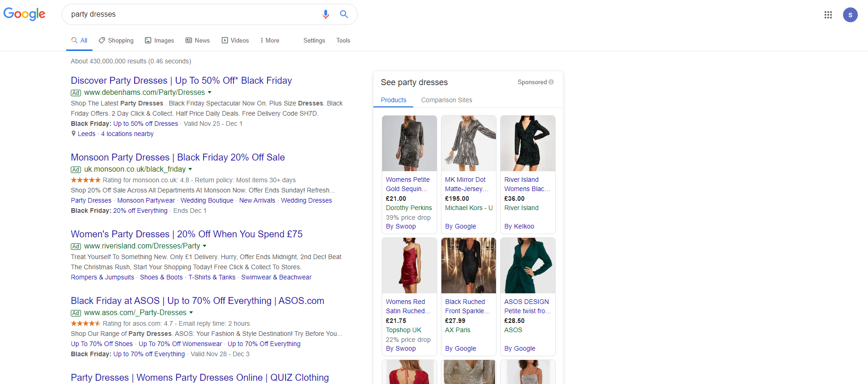Click Topshop UK seller name
Image resolution: width=868 pixels, height=384 pixels.
coord(403,330)
